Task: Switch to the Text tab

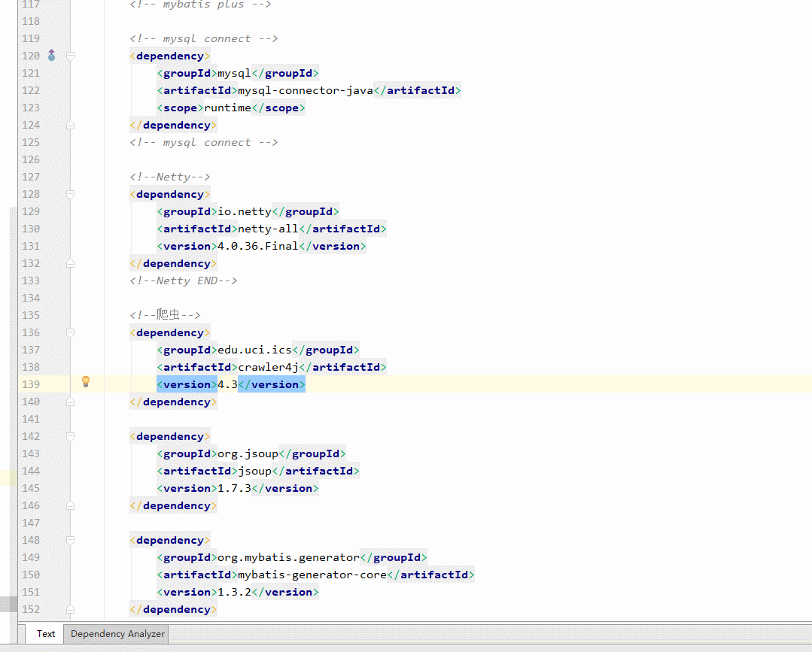Action: 46,633
